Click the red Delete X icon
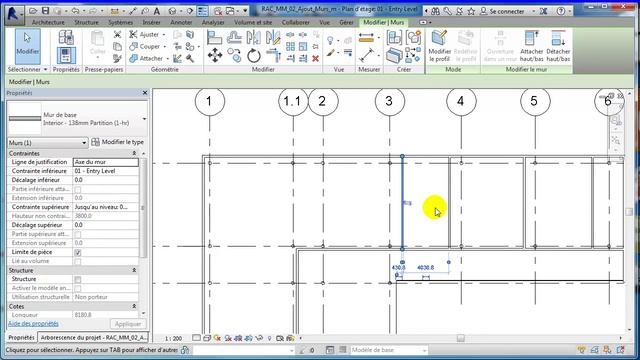This screenshot has height=360, width=640. pos(316,59)
